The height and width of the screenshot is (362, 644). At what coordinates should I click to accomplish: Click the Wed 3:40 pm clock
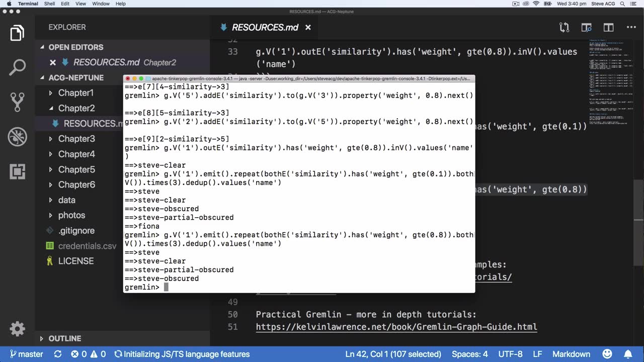(571, 4)
